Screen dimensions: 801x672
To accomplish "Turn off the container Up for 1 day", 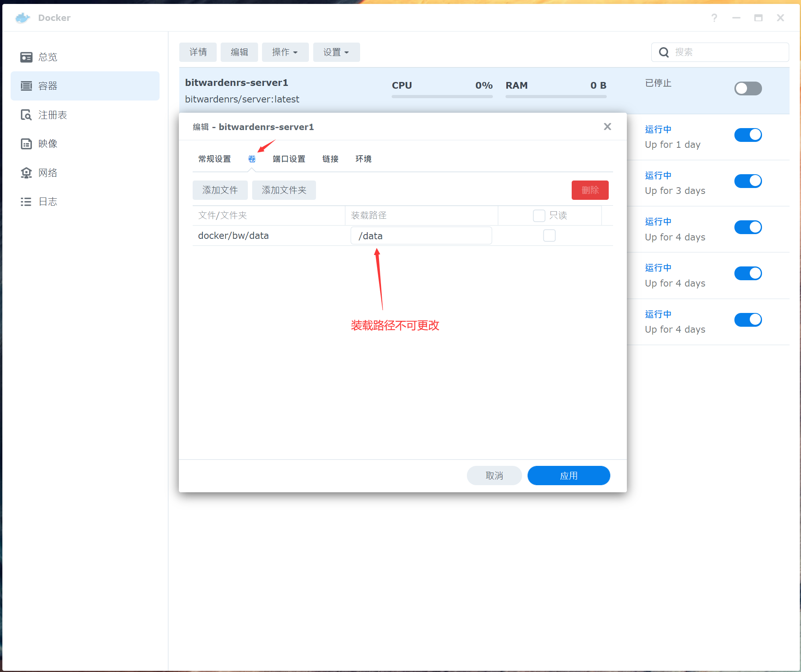I will 748,135.
